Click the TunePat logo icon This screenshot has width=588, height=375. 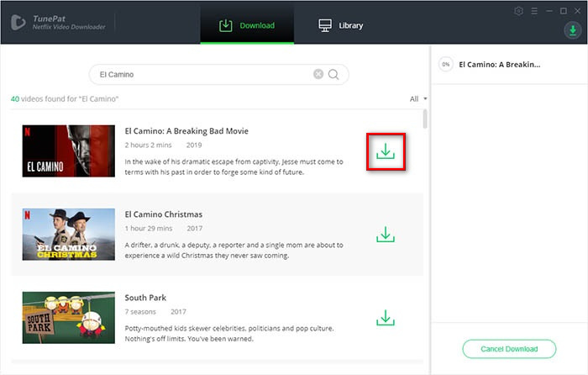[18, 23]
